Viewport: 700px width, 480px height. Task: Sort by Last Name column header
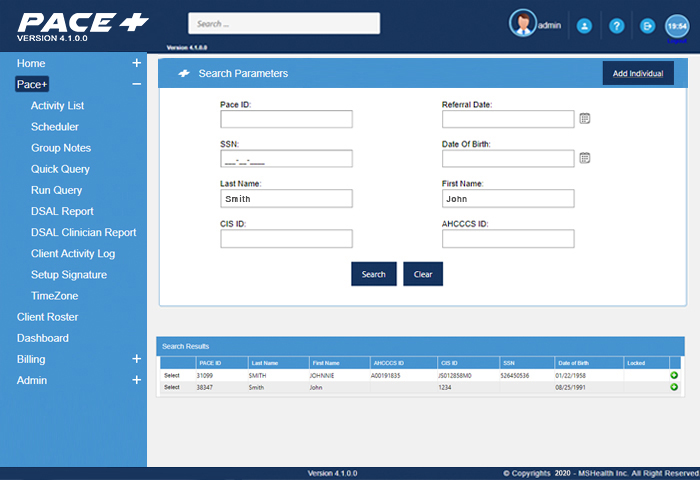point(265,363)
